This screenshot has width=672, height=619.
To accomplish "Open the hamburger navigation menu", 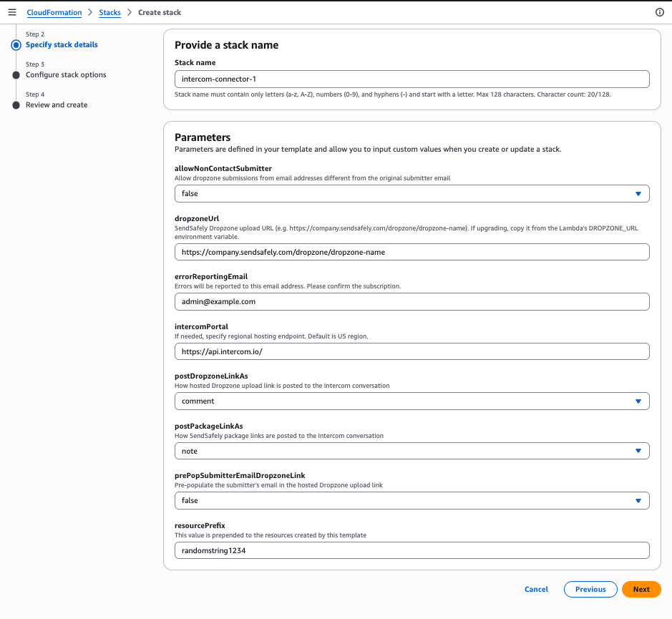I will (x=12, y=12).
